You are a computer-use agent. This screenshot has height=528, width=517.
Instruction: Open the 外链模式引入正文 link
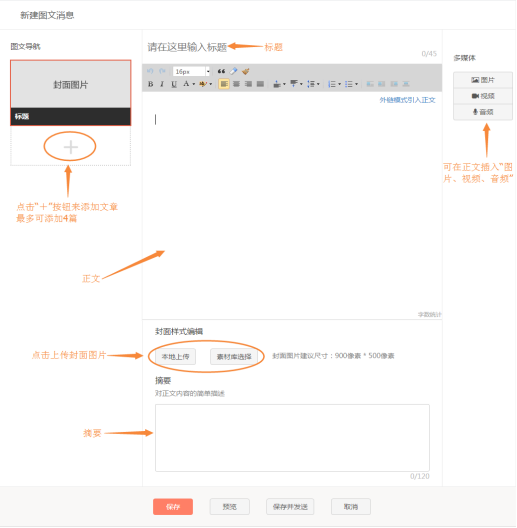[x=407, y=100]
